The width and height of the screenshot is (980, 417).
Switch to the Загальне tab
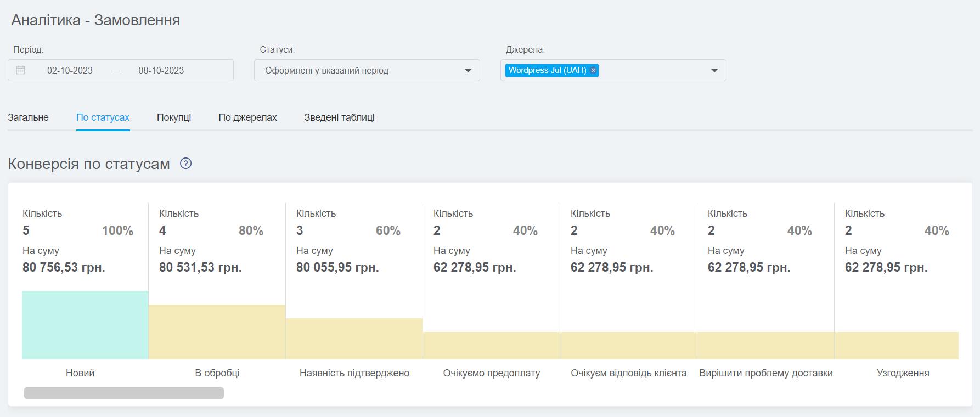tap(28, 117)
